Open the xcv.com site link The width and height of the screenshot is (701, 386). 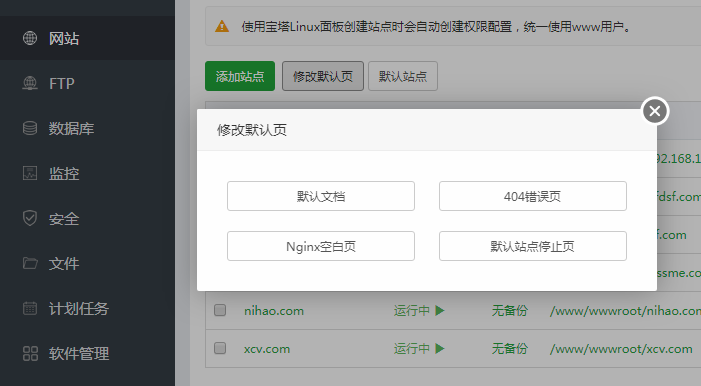pos(267,349)
